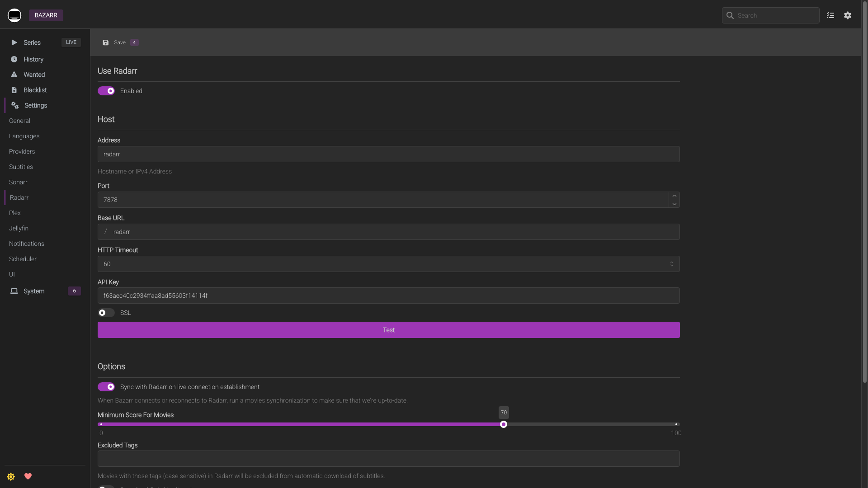Click the Port number field

(x=383, y=200)
